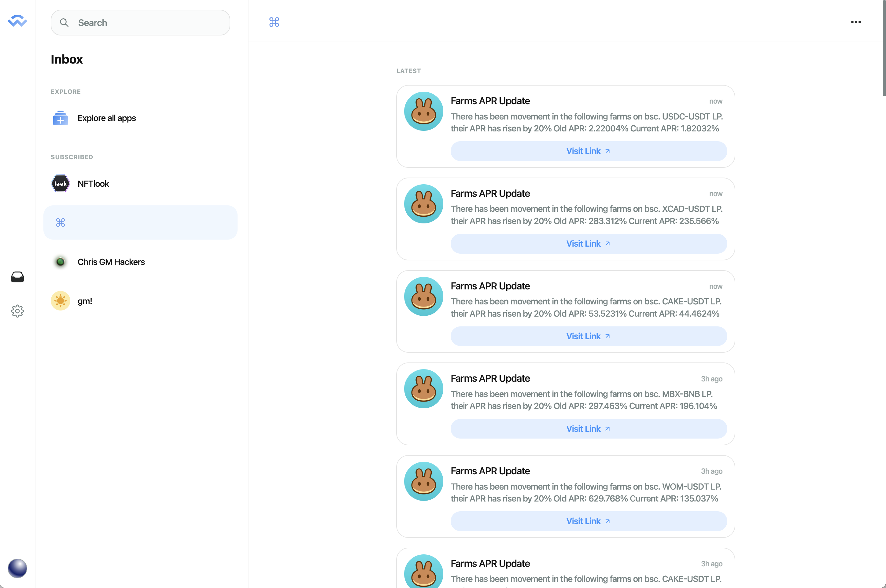Click Visit Link on the MBX-BNB notification

coord(588,429)
